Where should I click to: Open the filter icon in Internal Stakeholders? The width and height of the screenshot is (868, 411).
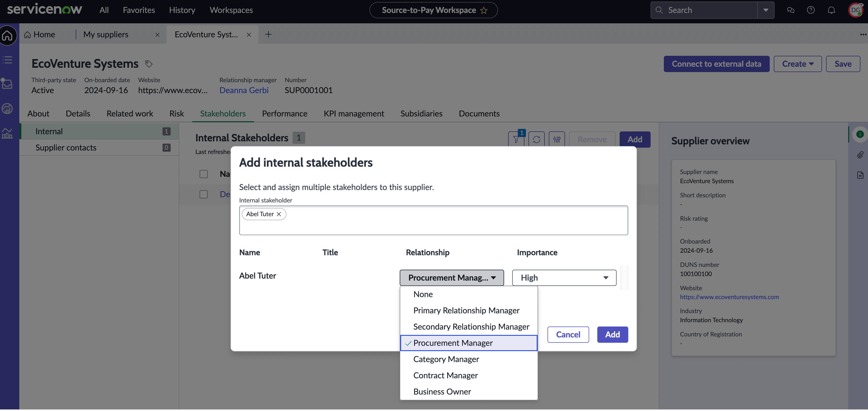pos(516,139)
